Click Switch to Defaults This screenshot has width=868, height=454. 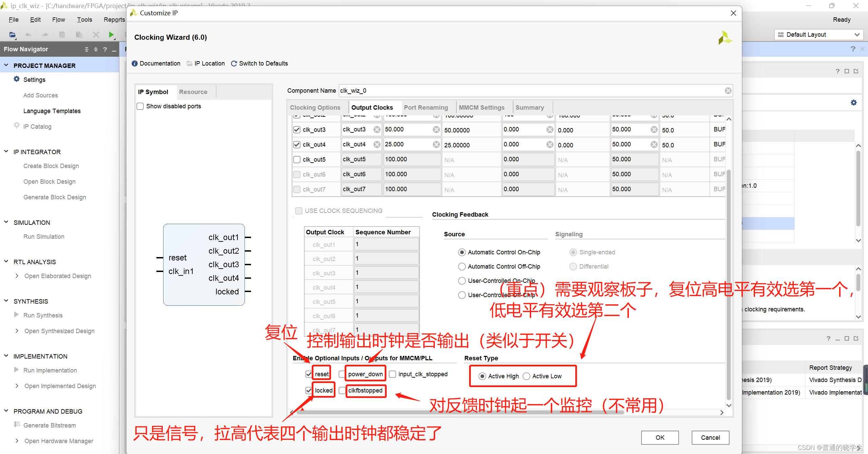coord(264,63)
